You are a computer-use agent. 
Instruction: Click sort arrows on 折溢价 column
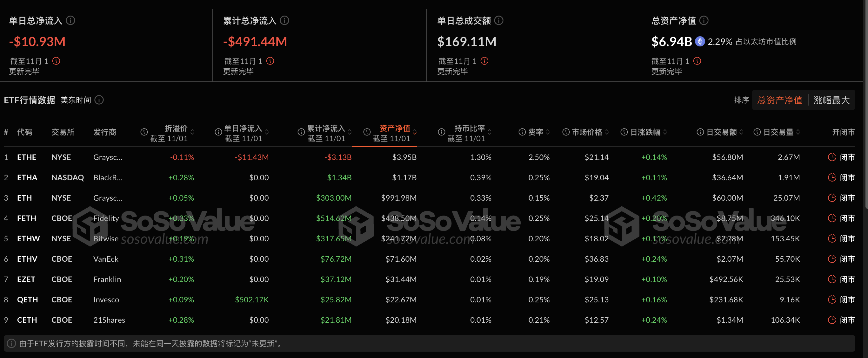pyautogui.click(x=192, y=132)
